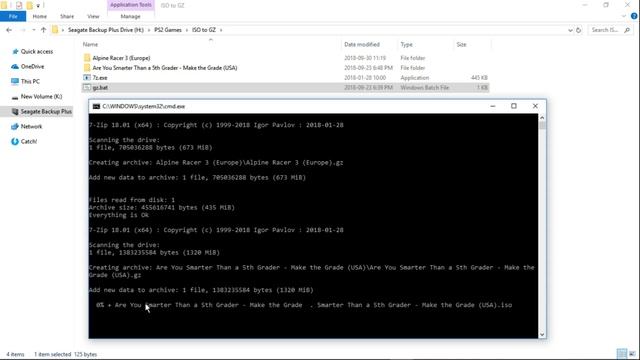Image resolution: width=640 pixels, height=360 pixels.
Task: Click the Forward navigation arrow
Action: click(x=23, y=30)
